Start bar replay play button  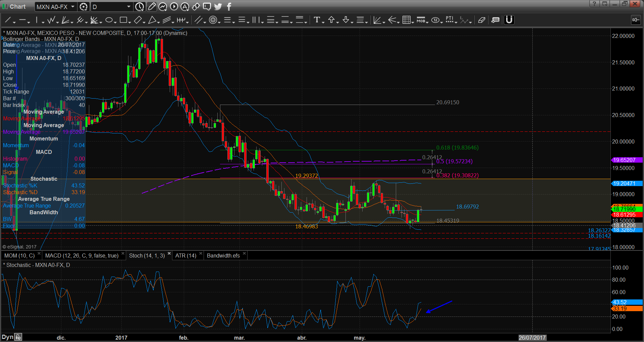(174, 7)
